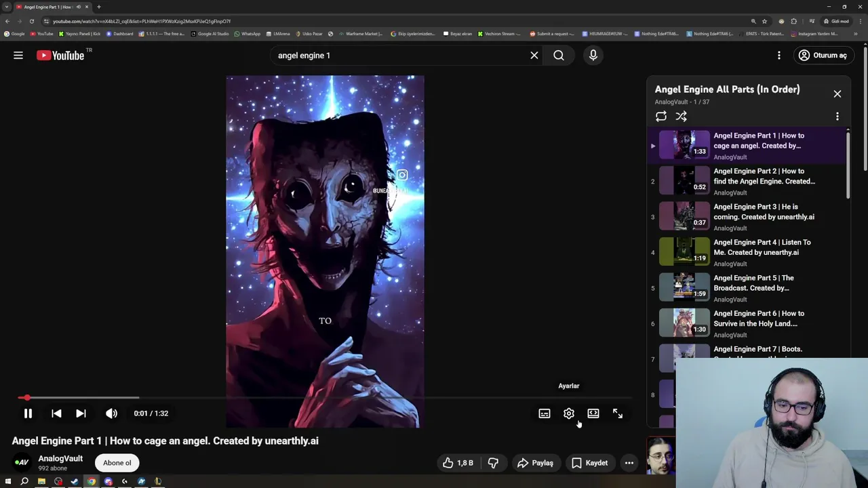This screenshot has height=488, width=868.
Task: Go back in the browser
Action: click(7, 21)
